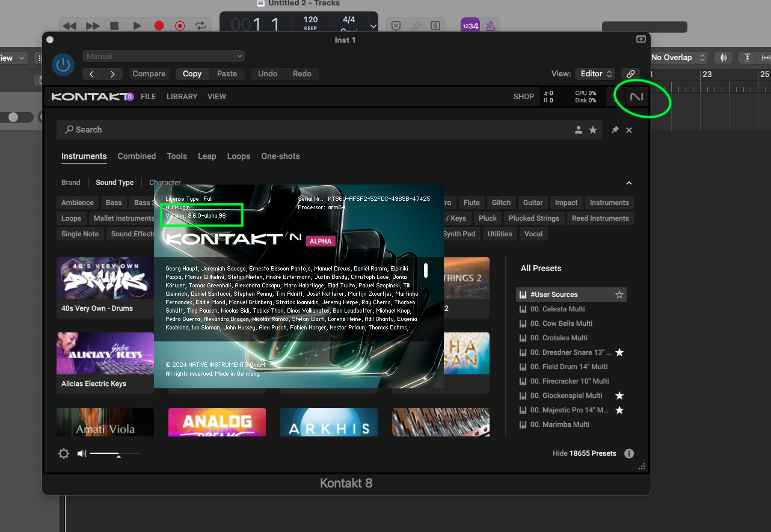Pin the browser with the pin icon

coord(615,130)
